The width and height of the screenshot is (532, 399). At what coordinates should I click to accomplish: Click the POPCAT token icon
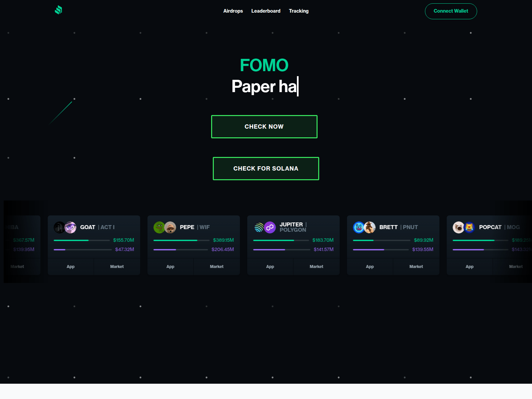pos(458,227)
